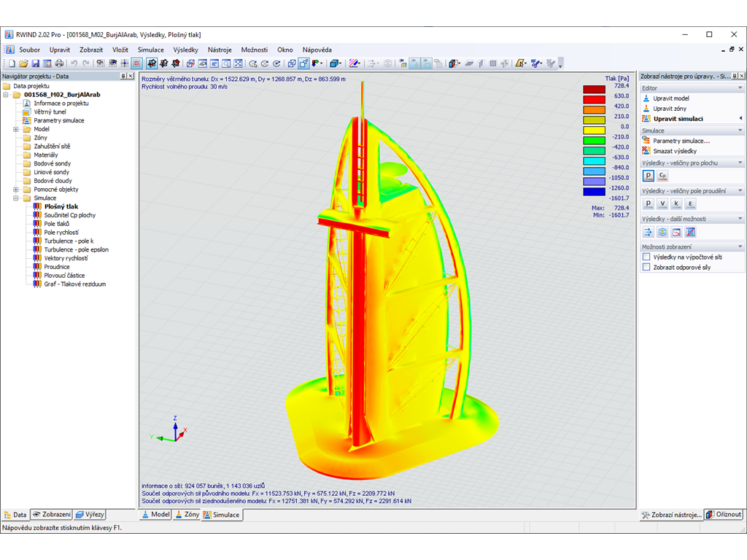Click the Upravit model link

pos(672,98)
